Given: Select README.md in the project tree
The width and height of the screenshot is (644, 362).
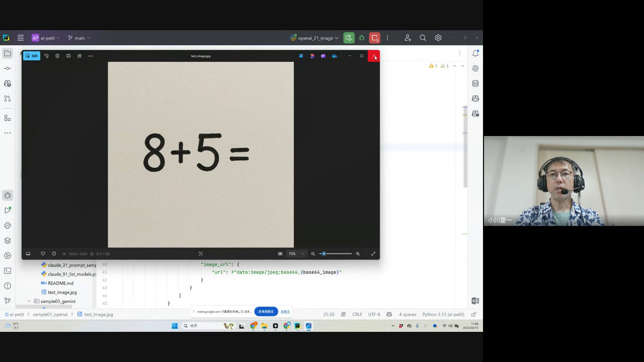Looking at the screenshot, I should click(60, 283).
